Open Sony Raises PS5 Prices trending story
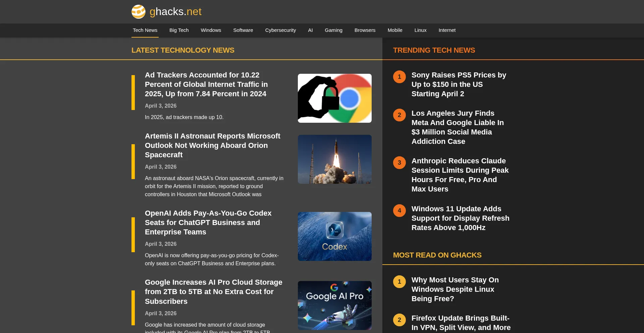This screenshot has height=333, width=644. tap(459, 85)
